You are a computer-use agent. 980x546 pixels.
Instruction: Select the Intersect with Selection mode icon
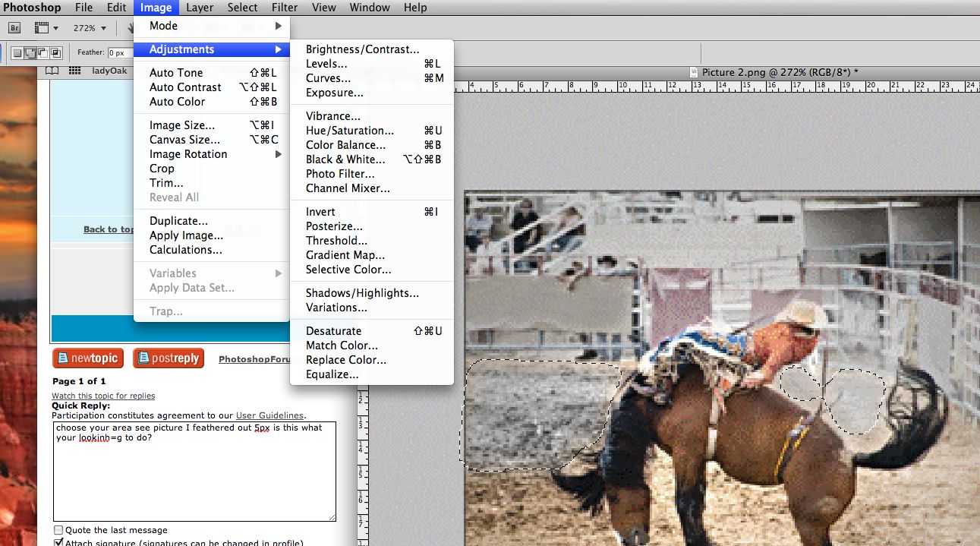tap(55, 53)
